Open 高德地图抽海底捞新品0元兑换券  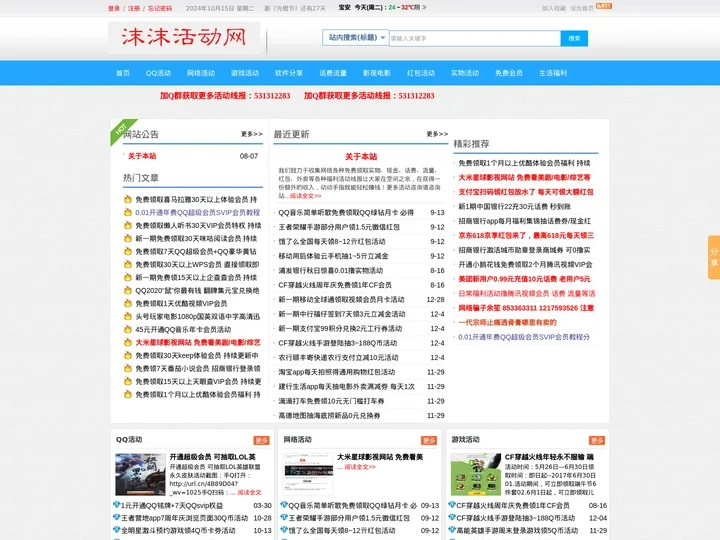329,416
